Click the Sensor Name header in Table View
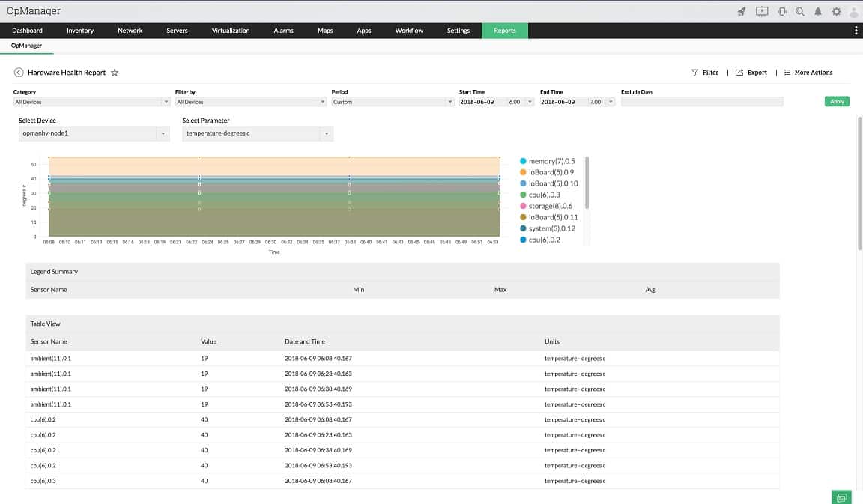The image size is (863, 504). coord(49,341)
